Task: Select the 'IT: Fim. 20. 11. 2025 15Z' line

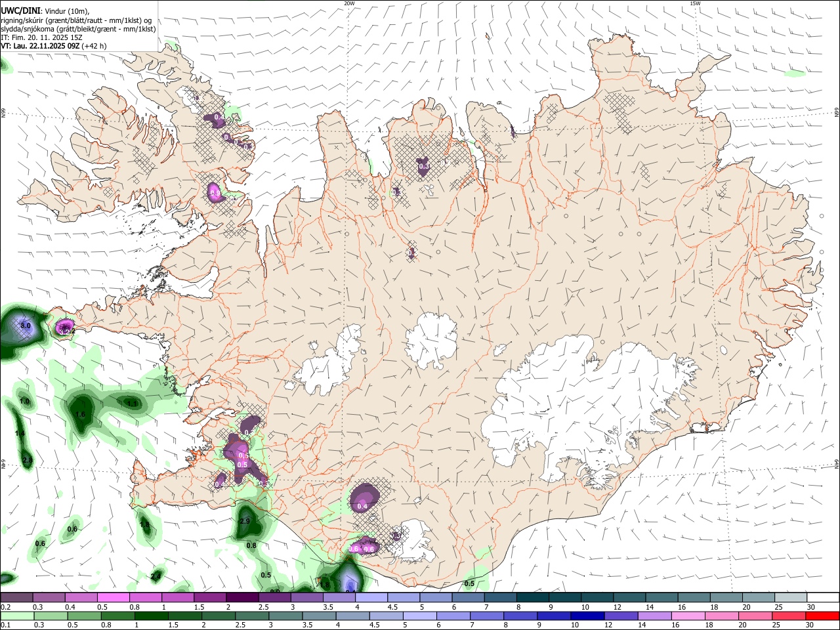Action: (x=41, y=37)
